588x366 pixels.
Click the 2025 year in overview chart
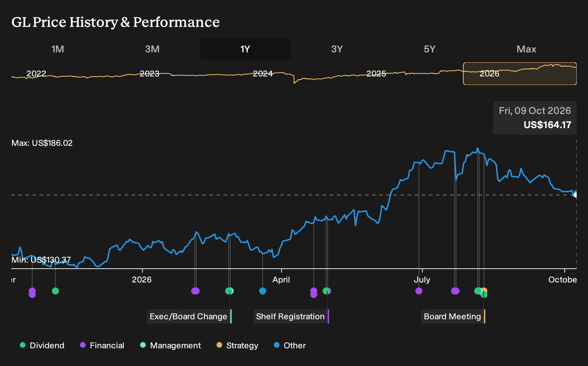pyautogui.click(x=376, y=74)
